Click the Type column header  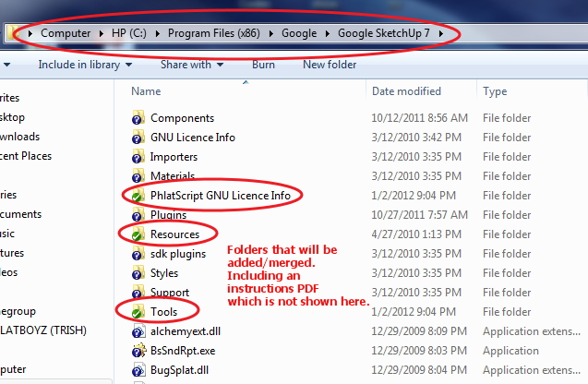click(496, 91)
